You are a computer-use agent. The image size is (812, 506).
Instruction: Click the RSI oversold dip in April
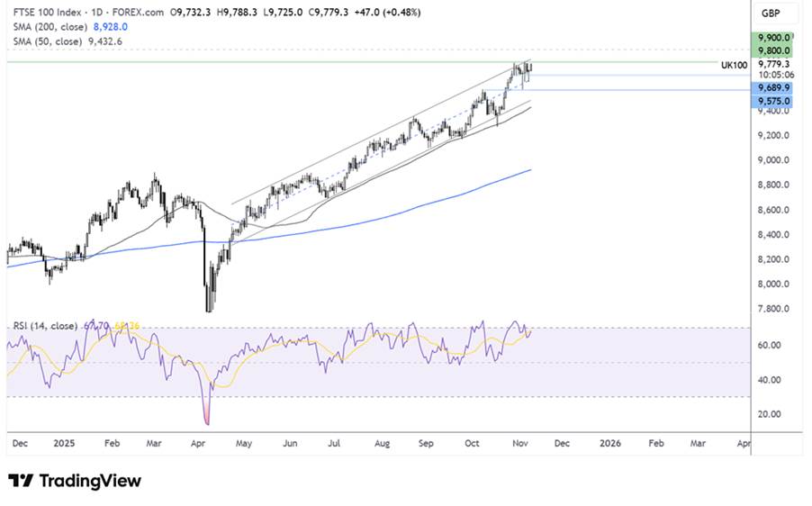pos(208,421)
